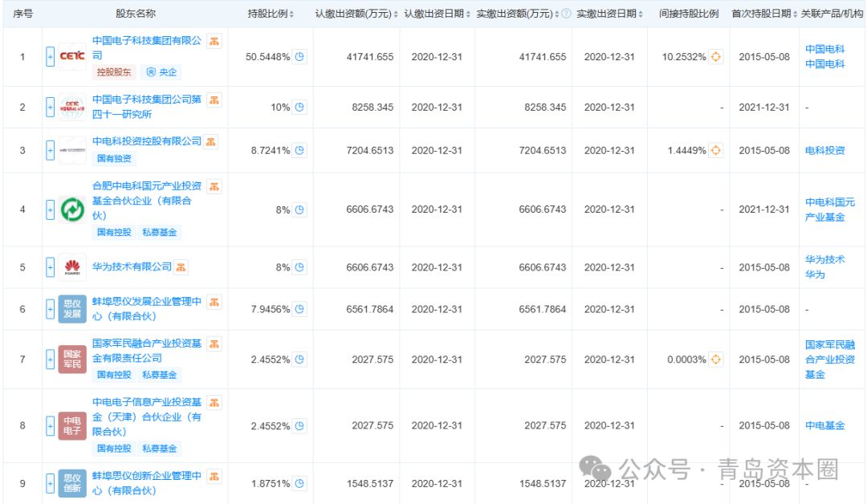Click the pie chart icon beside 7.9456%
Screen dimensions: 867x504
coord(299,309)
